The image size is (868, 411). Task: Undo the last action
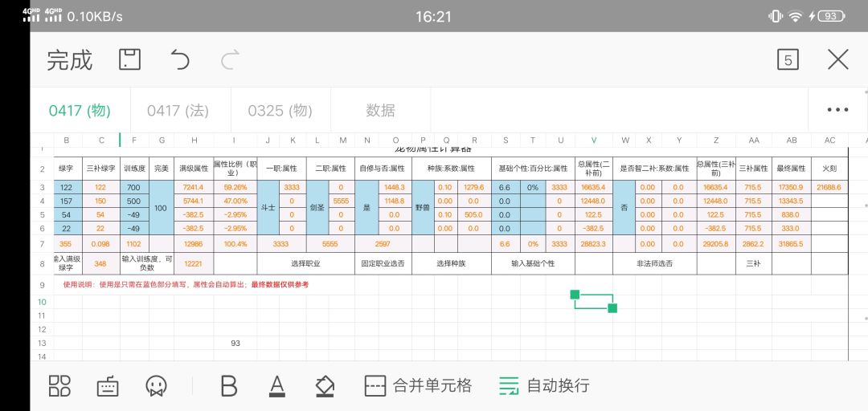pyautogui.click(x=180, y=59)
